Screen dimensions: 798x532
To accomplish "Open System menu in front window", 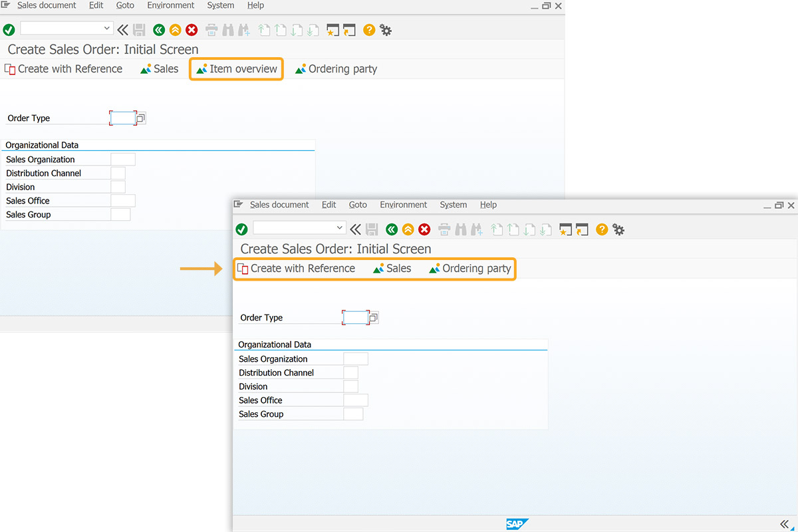I will 454,205.
